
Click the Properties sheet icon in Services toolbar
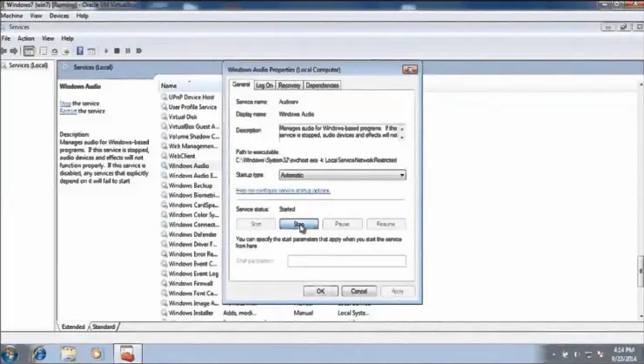[44, 51]
